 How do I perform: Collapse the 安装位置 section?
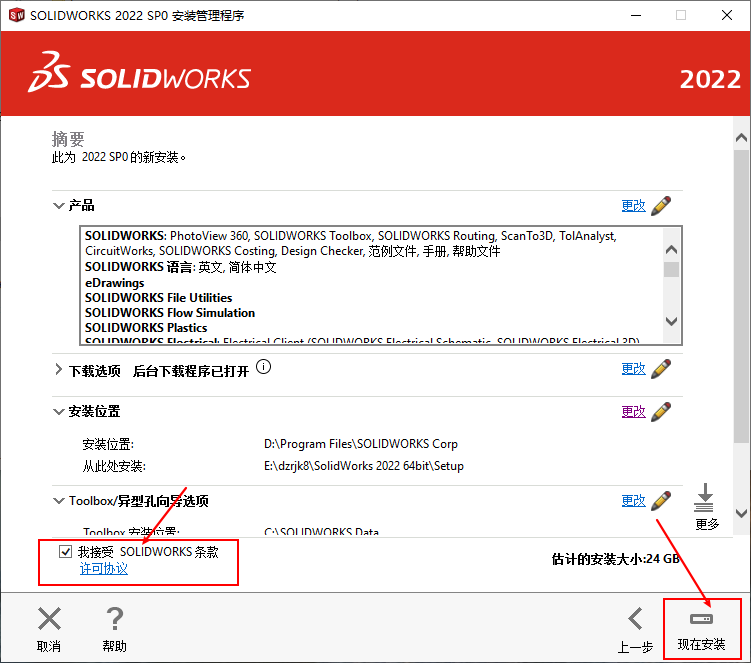[58, 412]
